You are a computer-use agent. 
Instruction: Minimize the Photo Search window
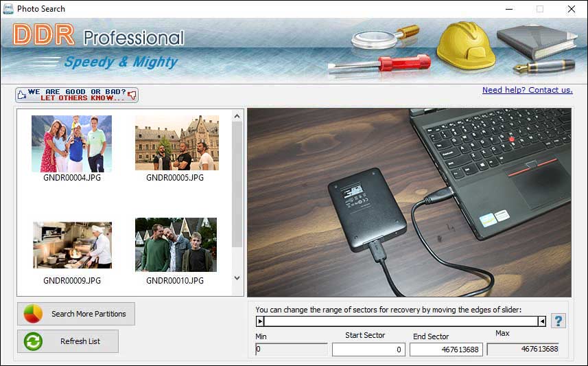pyautogui.click(x=509, y=9)
